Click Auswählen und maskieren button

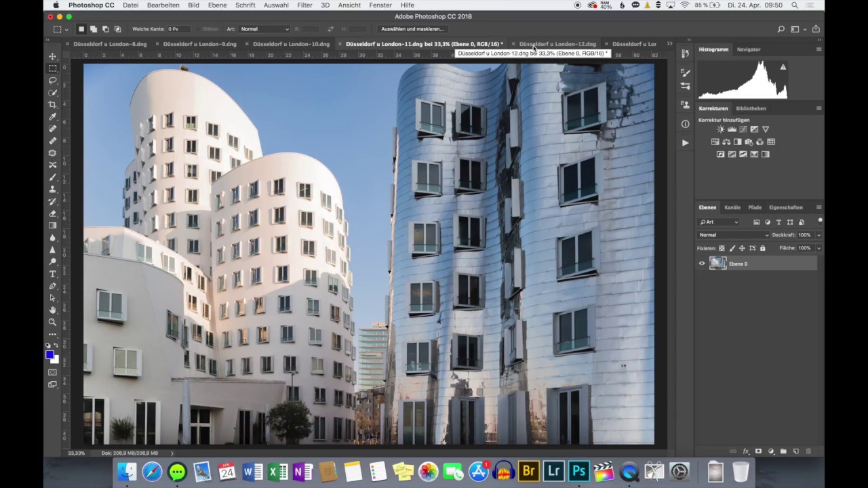coord(412,29)
